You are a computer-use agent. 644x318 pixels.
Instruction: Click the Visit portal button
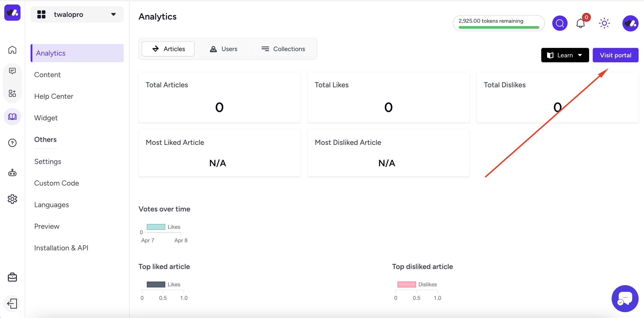click(615, 55)
